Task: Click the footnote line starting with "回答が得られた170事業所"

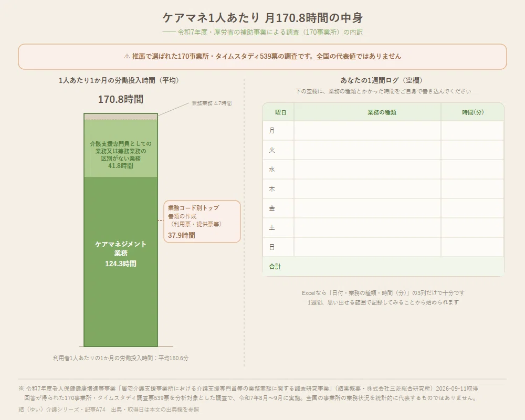Action: 250,398
